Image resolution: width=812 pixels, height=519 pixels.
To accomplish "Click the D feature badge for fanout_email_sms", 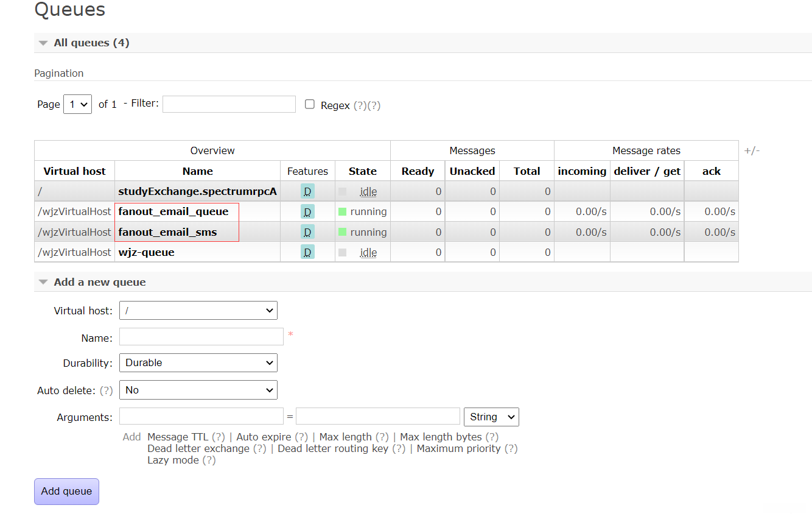I will [307, 232].
